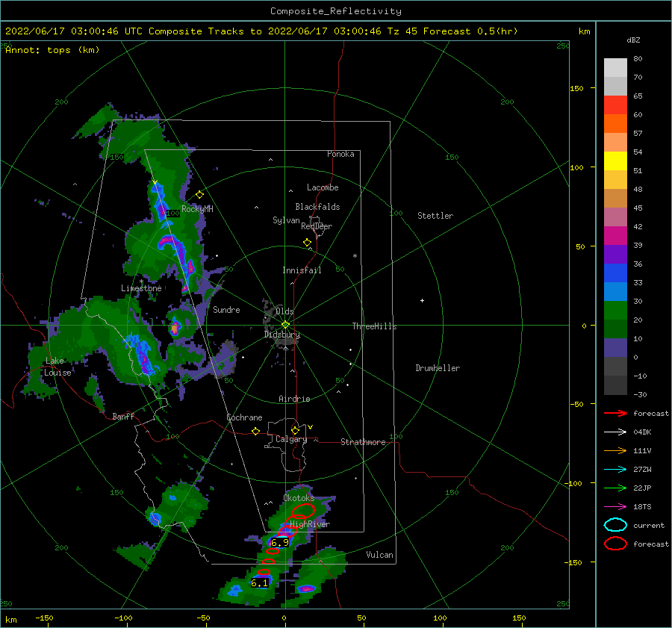Pick the red 65 dBZ legend swatch

[x=615, y=105]
